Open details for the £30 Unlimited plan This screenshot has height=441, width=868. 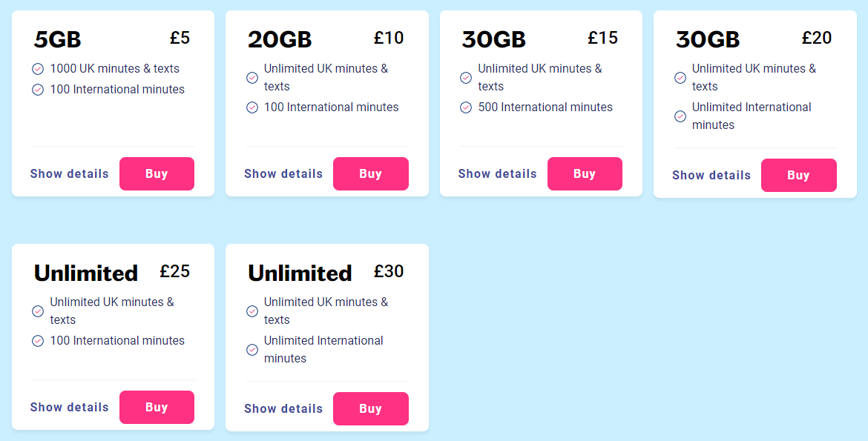tap(283, 409)
